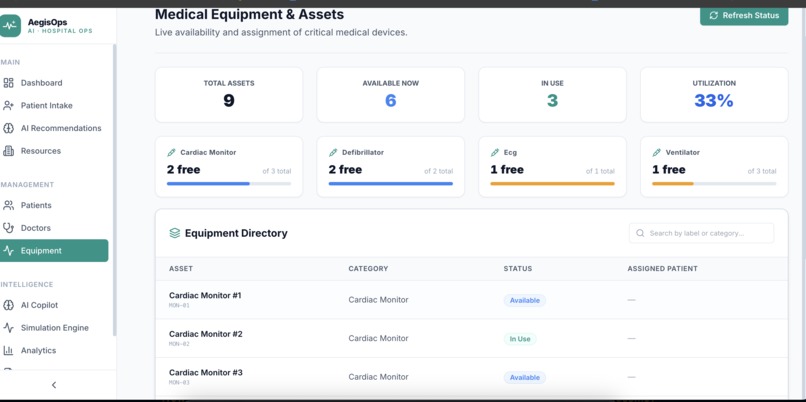
Task: Click the sidebar vertical scrollbar
Action: 115,190
